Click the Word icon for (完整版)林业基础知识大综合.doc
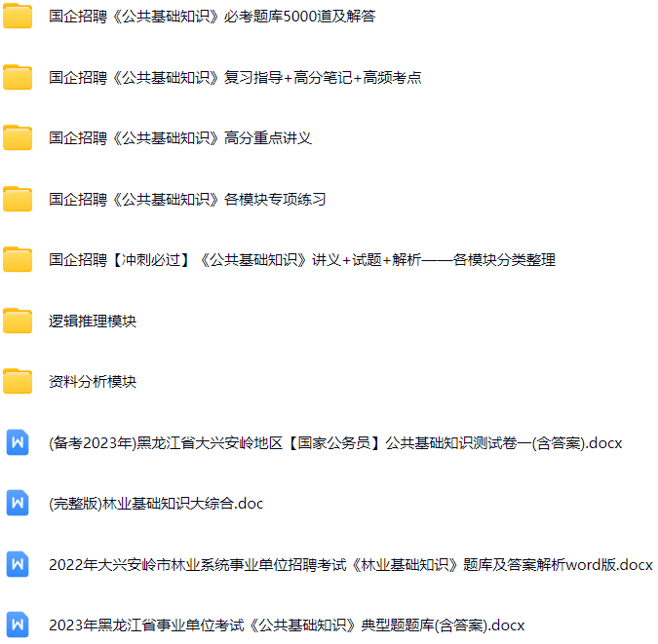The image size is (658, 644). pyautogui.click(x=18, y=504)
